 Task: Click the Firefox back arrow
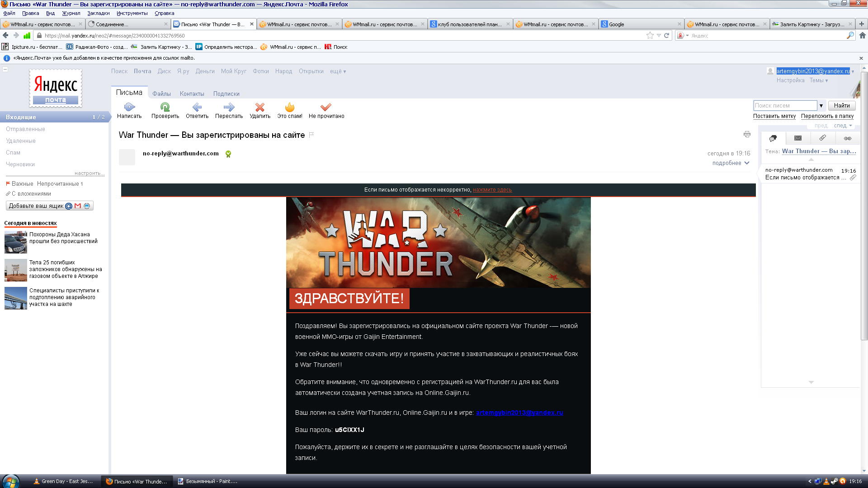pos(5,35)
